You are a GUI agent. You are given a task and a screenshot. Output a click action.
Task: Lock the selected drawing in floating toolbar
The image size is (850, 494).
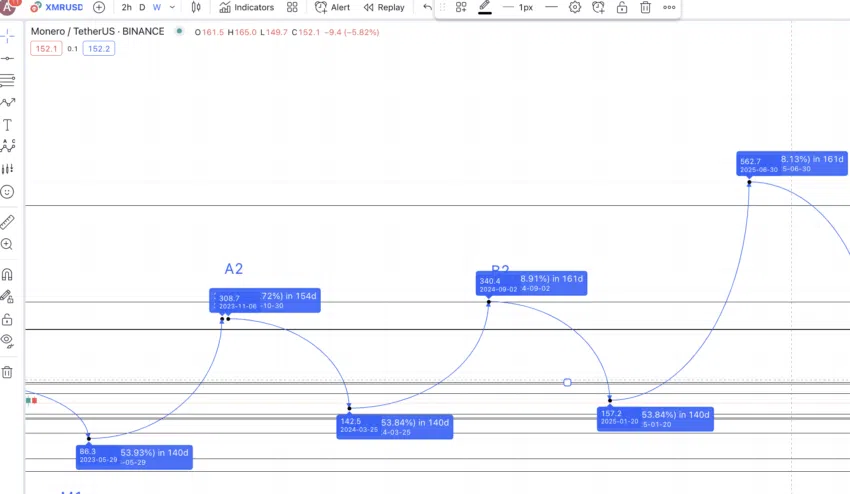tap(622, 7)
